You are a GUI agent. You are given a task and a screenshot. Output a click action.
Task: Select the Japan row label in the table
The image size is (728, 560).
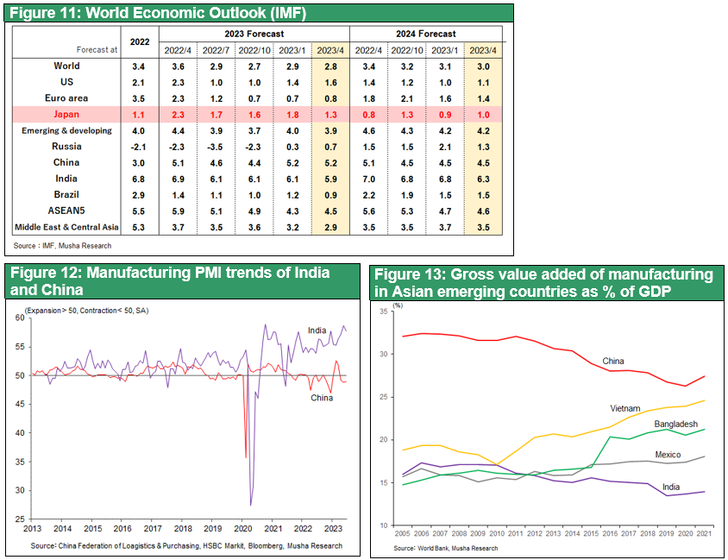click(66, 115)
